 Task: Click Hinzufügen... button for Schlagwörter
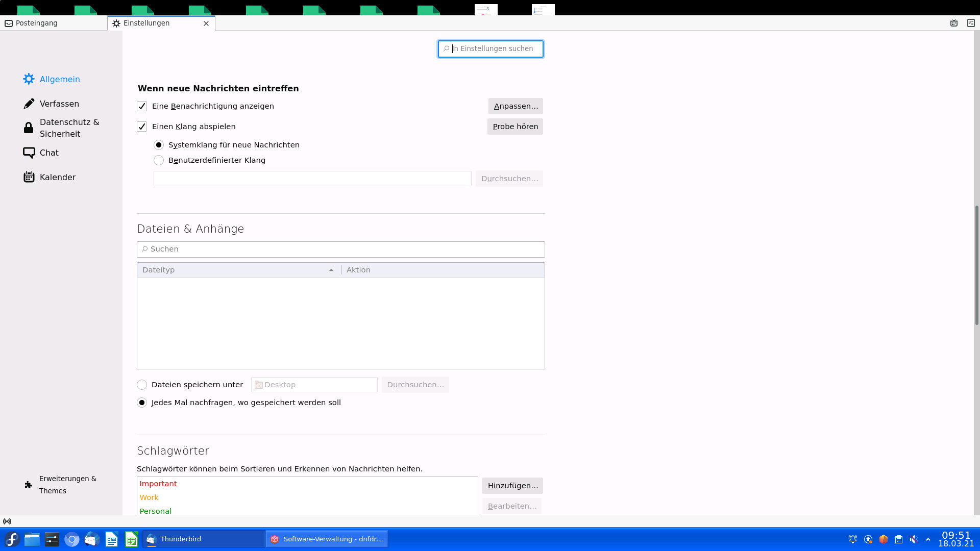pos(512,486)
